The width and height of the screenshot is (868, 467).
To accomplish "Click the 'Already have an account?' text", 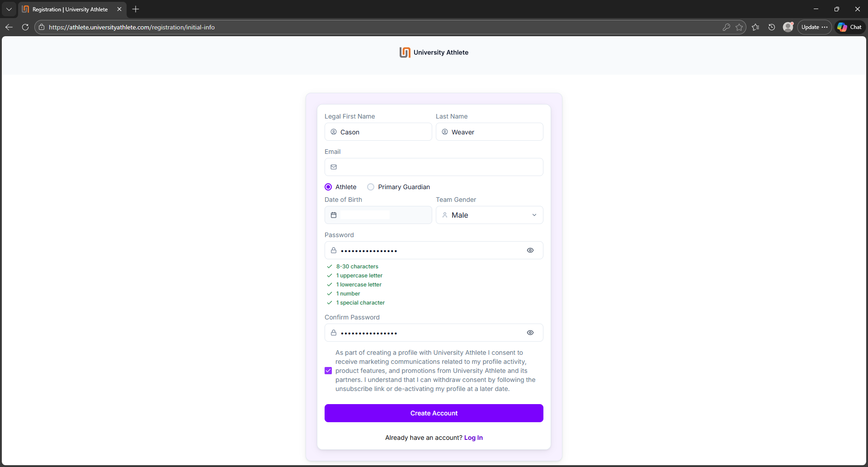I will (424, 438).
